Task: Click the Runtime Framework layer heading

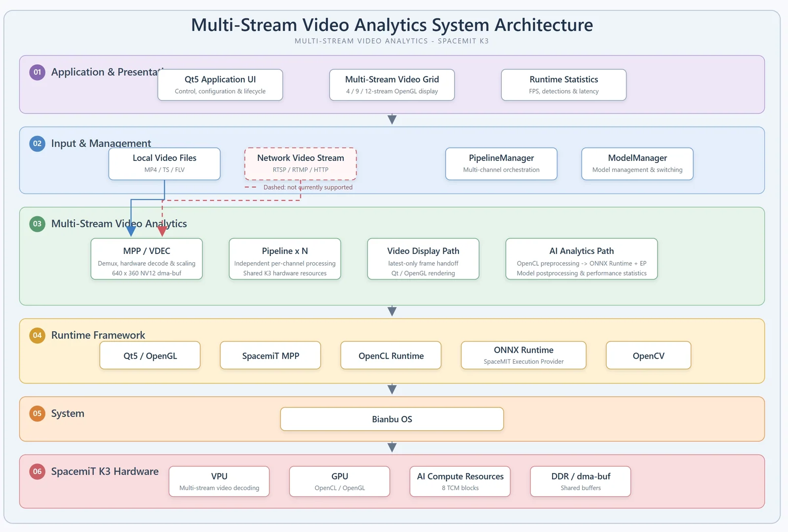Action: 98,336
